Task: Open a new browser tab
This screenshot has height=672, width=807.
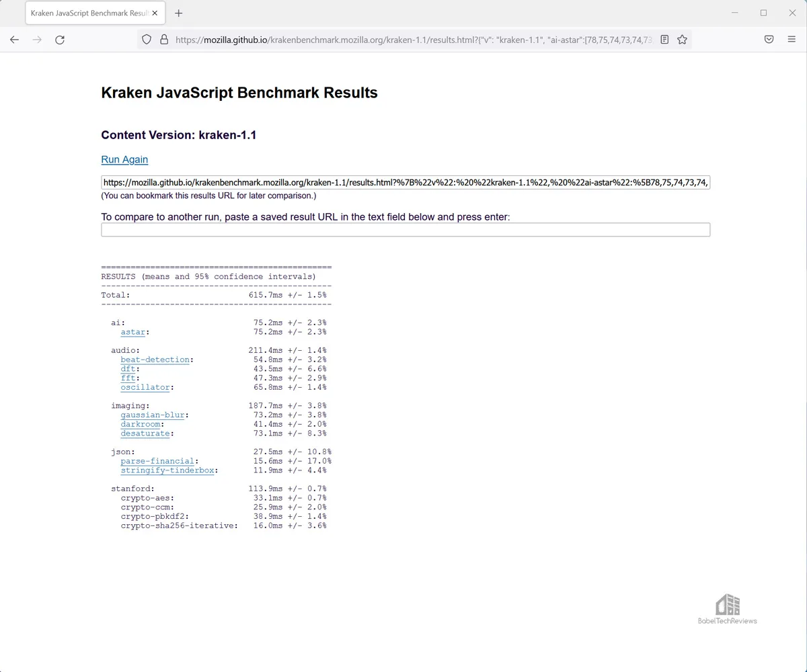Action: click(x=178, y=13)
